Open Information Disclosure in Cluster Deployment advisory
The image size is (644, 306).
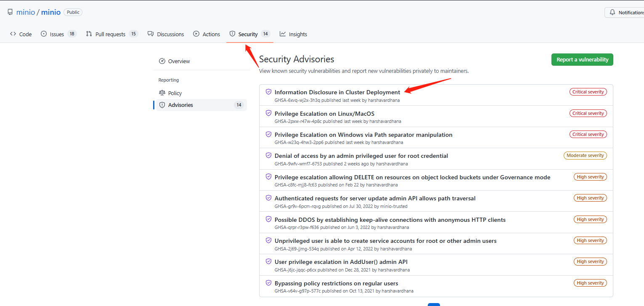(337, 92)
